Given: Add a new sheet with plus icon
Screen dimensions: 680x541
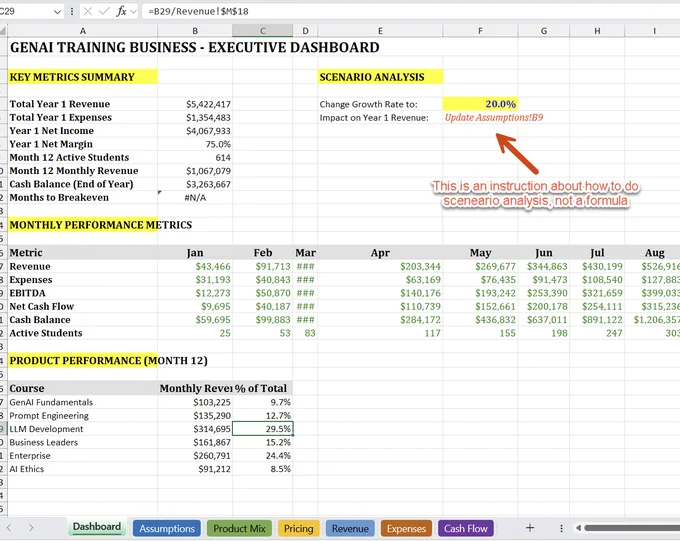Looking at the screenshot, I should pos(530,528).
